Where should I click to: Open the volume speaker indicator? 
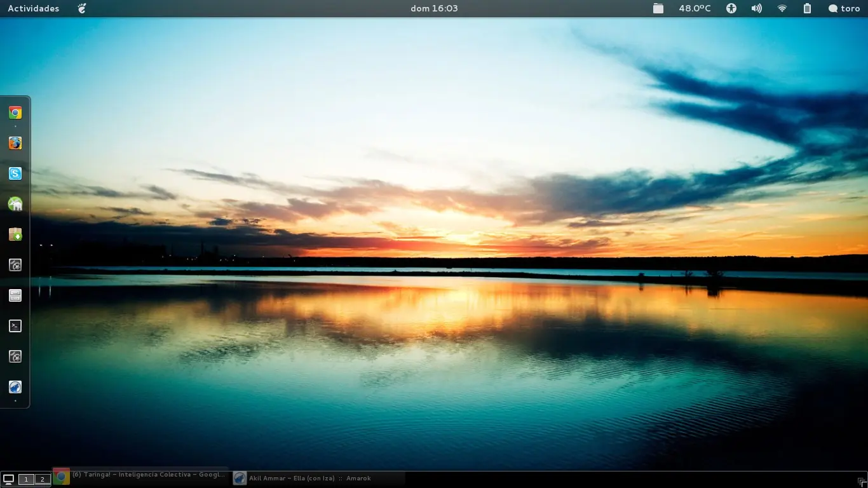(x=757, y=8)
